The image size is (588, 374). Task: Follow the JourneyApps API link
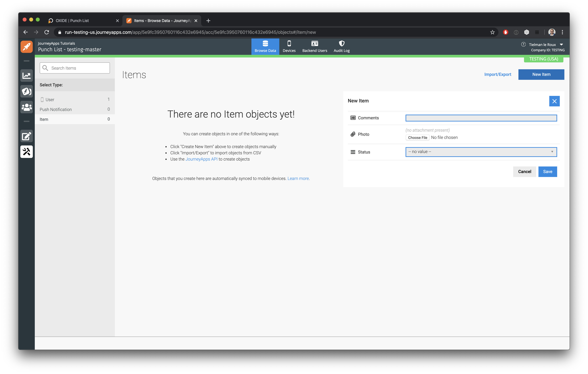pyautogui.click(x=201, y=159)
